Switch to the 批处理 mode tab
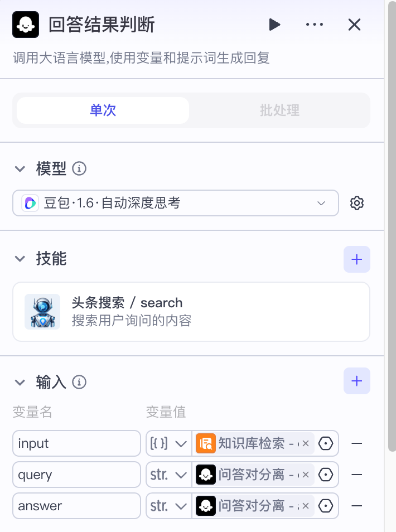 point(279,110)
